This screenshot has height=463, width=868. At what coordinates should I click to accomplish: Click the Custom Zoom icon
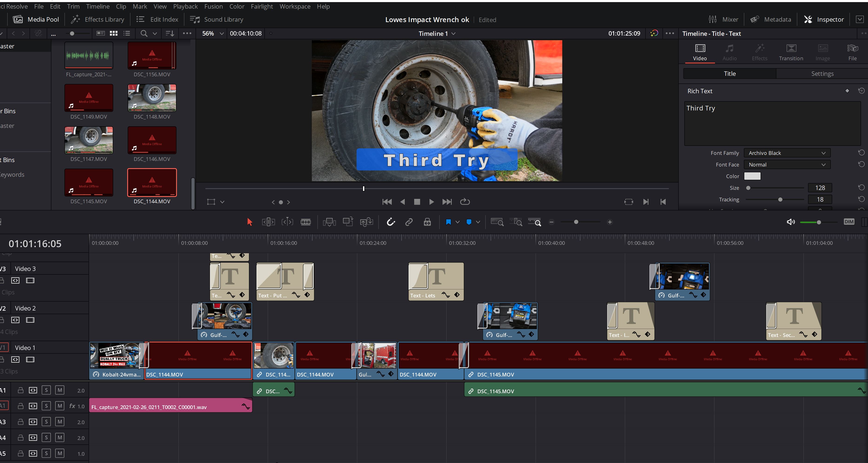point(534,222)
